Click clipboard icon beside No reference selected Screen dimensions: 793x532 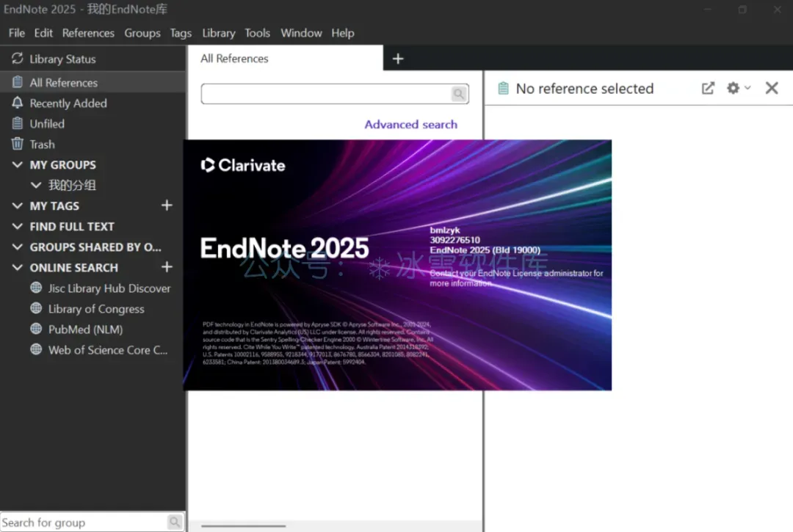click(503, 88)
